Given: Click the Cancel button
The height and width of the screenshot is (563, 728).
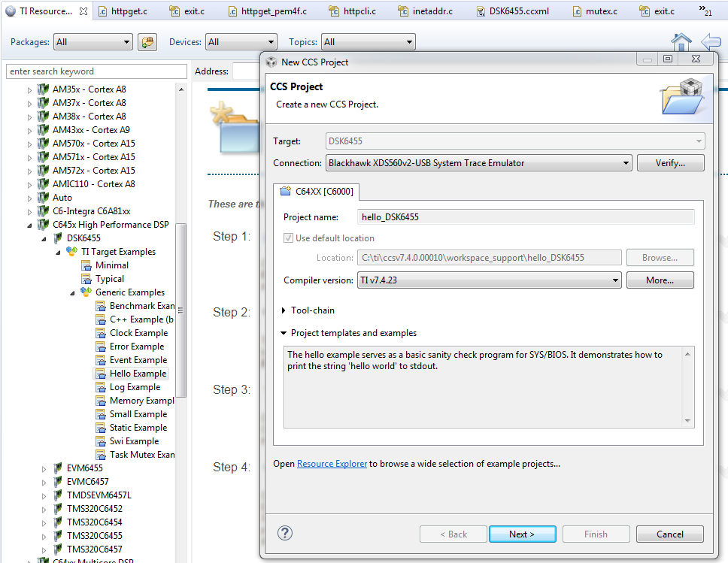Looking at the screenshot, I should (x=670, y=534).
